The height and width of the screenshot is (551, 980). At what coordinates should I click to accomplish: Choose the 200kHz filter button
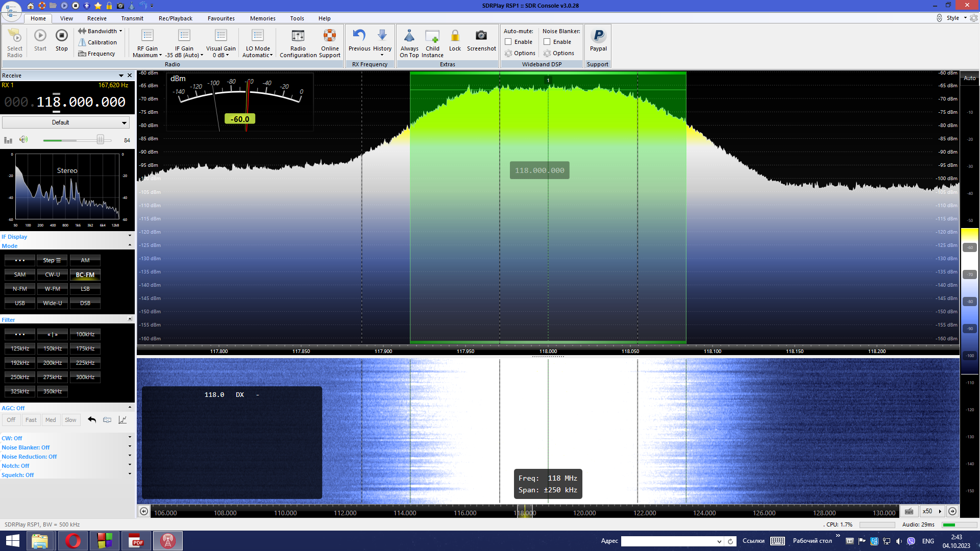pos(52,363)
